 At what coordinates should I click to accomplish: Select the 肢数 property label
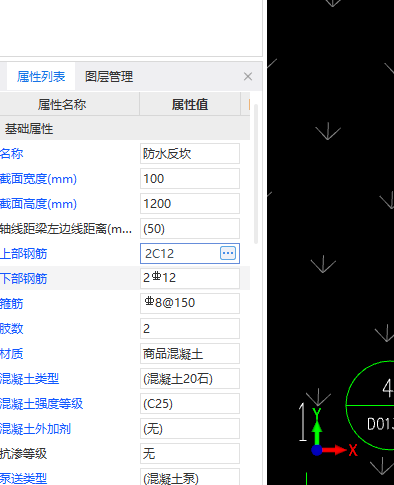[12, 329]
